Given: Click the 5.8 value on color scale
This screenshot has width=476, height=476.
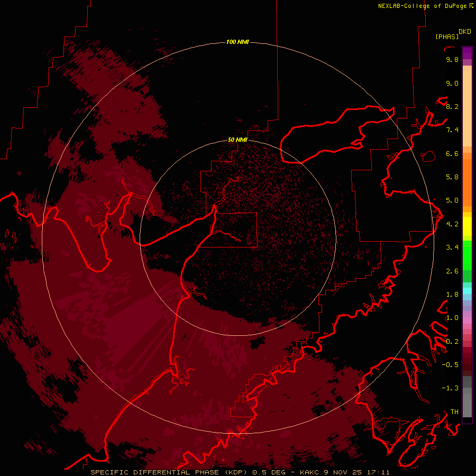Looking at the screenshot, I should [452, 177].
